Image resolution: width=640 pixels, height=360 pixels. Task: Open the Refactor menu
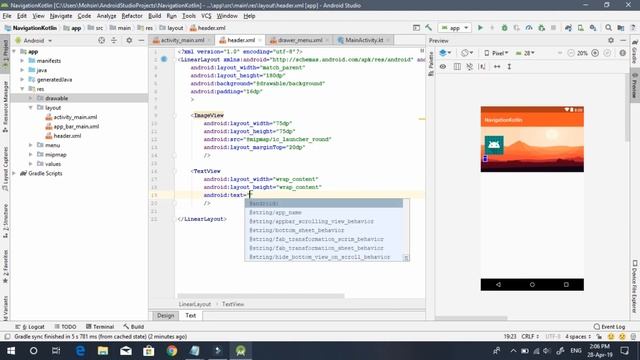tap(132, 16)
